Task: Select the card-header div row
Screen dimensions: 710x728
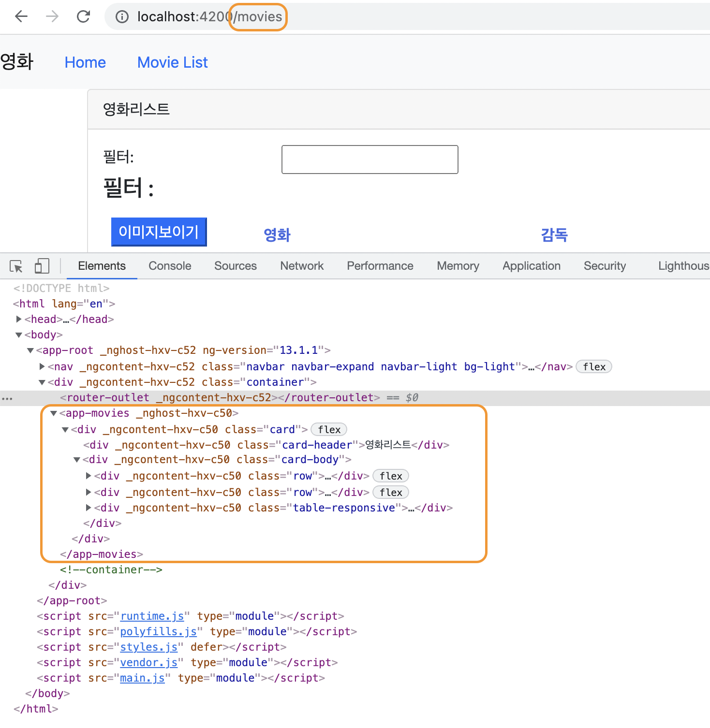Action: (x=266, y=445)
